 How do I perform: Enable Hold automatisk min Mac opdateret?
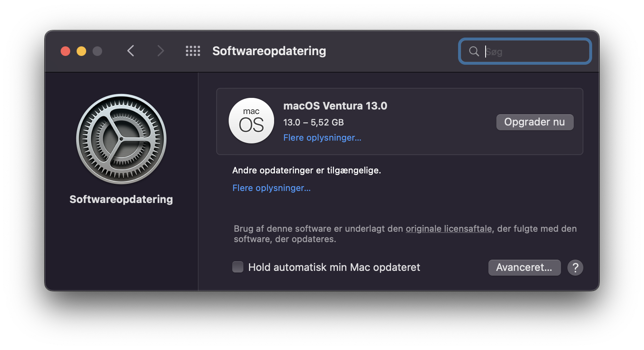click(238, 267)
